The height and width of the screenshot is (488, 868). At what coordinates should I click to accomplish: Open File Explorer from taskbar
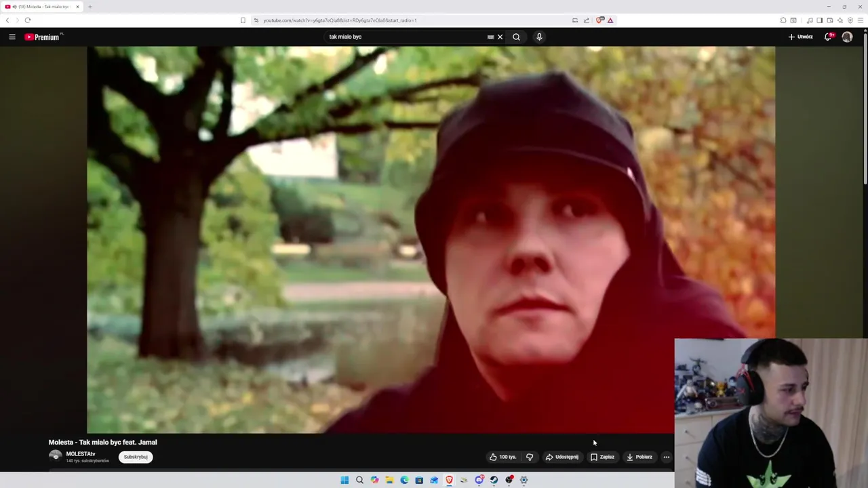389,480
